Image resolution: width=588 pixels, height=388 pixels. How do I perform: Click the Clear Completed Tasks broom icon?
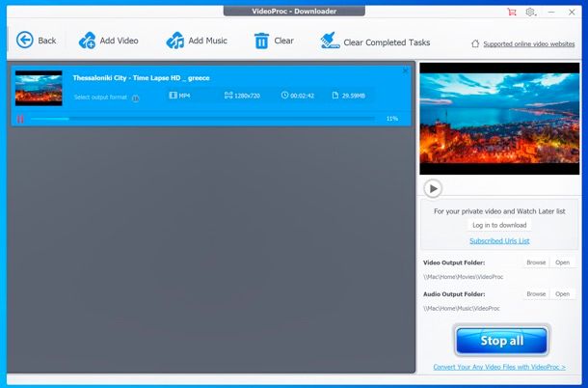pos(330,41)
